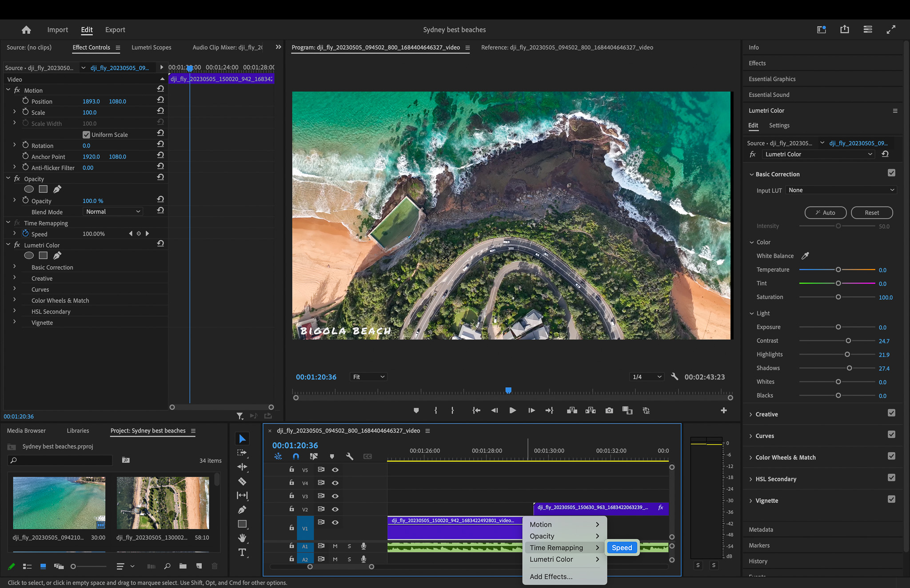Play the sequence in Program monitor
This screenshot has height=588, width=910.
[512, 410]
